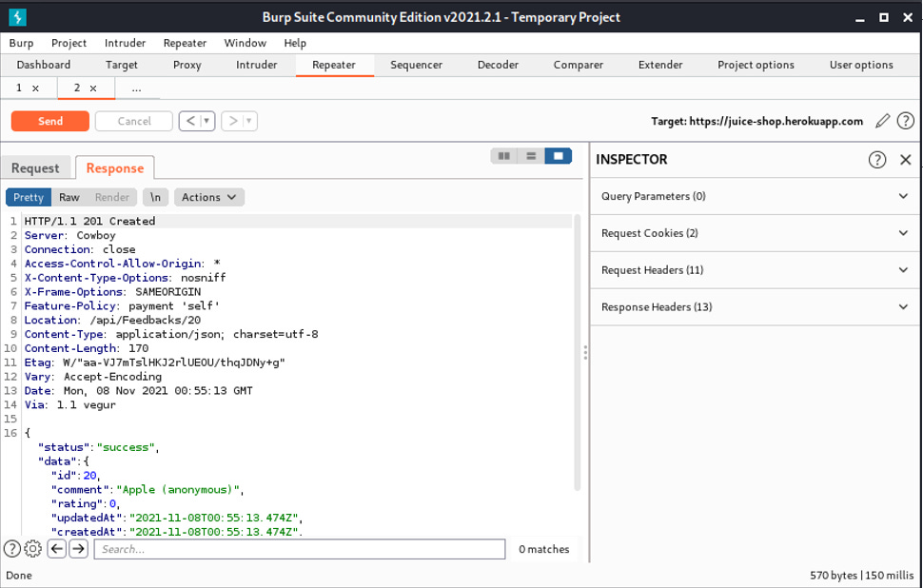This screenshot has height=588, width=923.
Task: Click the Burp Suite logo icon
Action: pos(18,18)
